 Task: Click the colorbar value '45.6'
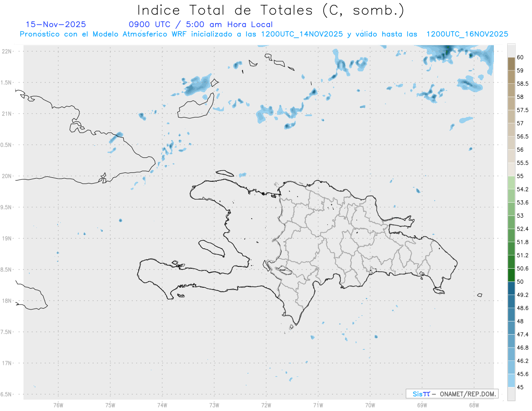point(522,374)
